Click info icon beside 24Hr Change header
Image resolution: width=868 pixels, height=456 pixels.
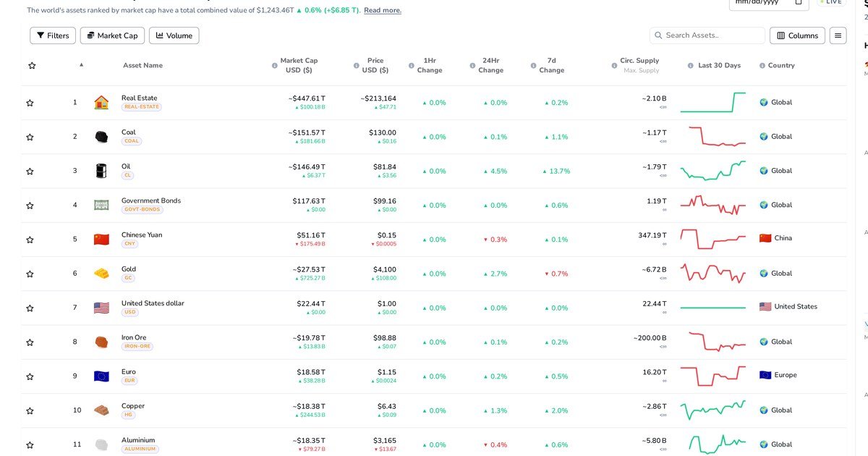472,66
